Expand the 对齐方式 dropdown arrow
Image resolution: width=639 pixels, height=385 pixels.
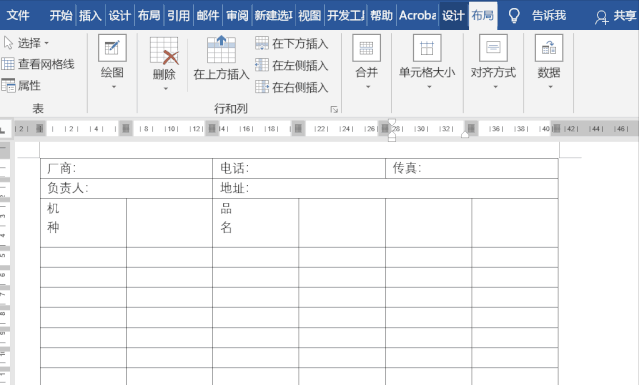tap(495, 87)
